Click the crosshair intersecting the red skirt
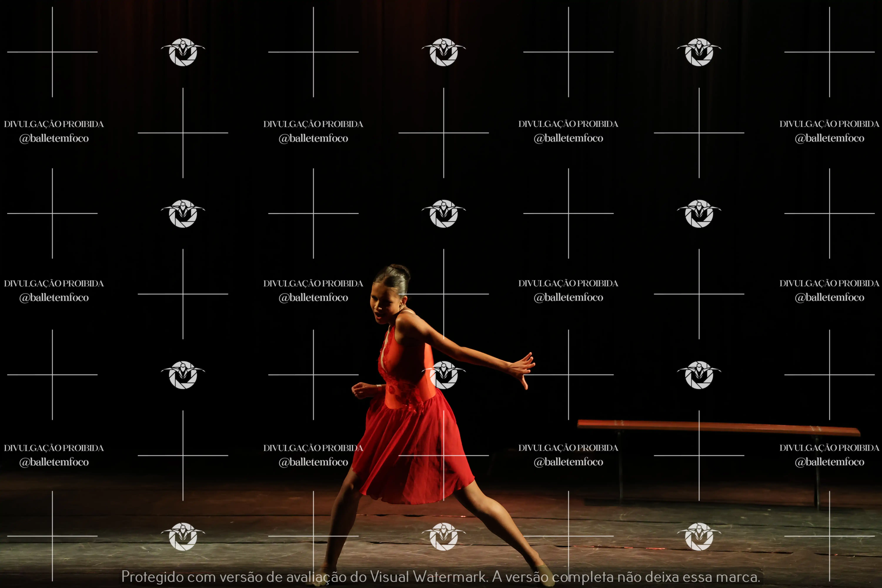 point(444,456)
